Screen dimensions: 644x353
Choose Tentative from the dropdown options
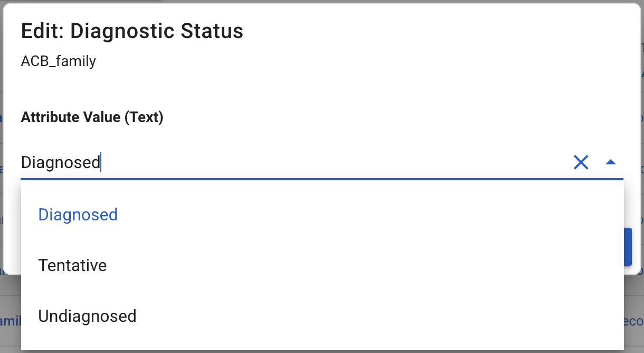coord(72,265)
